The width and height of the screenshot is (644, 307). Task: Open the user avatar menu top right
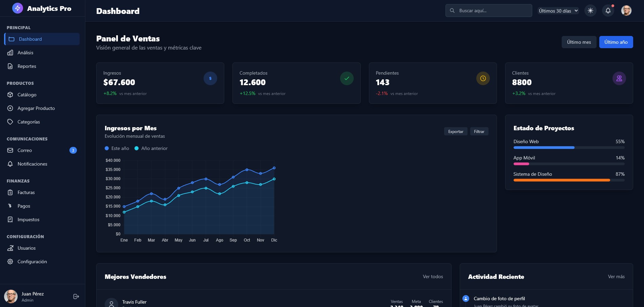(626, 11)
